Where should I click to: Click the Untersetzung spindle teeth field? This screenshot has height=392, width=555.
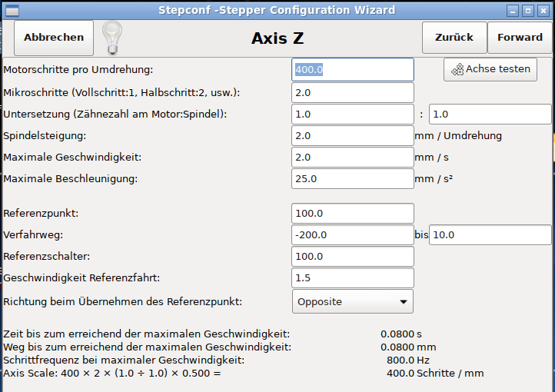[x=490, y=114]
